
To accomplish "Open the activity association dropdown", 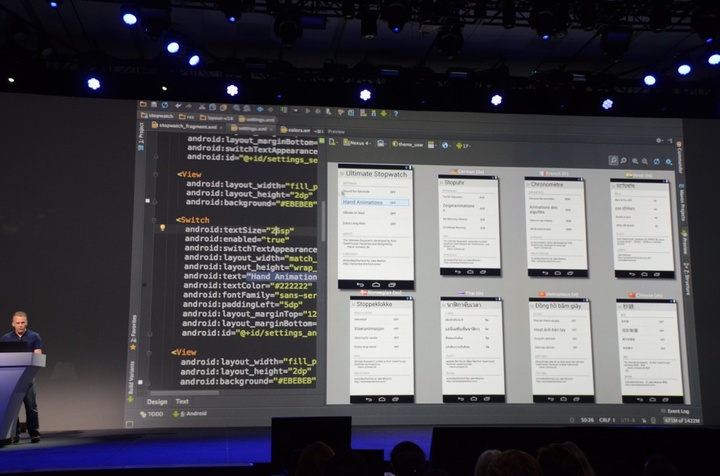I will (432, 145).
